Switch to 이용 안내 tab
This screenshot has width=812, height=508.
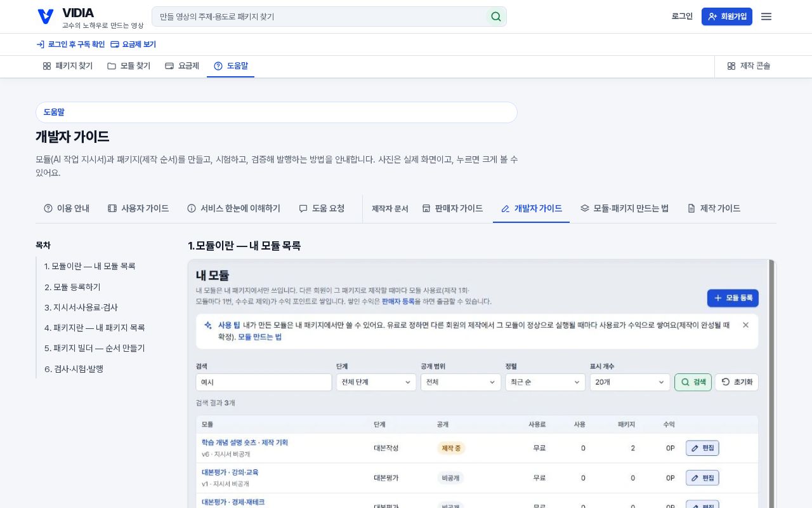pyautogui.click(x=67, y=208)
